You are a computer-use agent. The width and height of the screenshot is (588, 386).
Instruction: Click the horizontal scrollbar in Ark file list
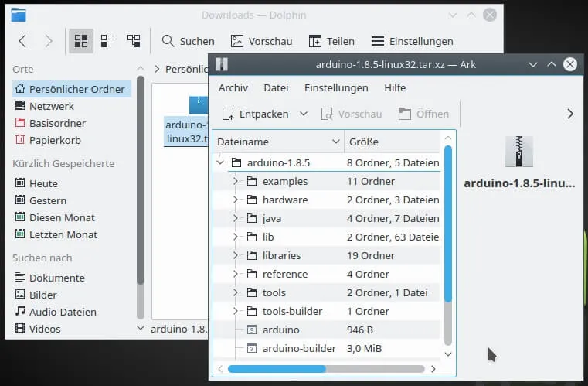[277, 369]
